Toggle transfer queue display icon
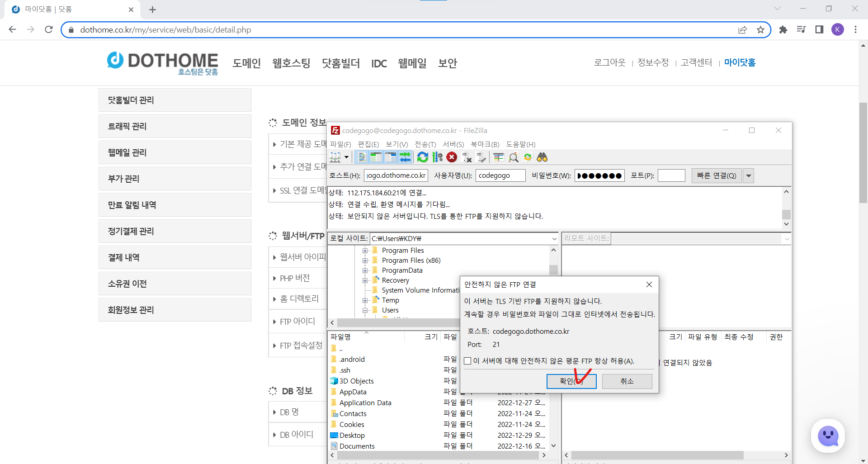This screenshot has height=464, width=868. click(405, 157)
